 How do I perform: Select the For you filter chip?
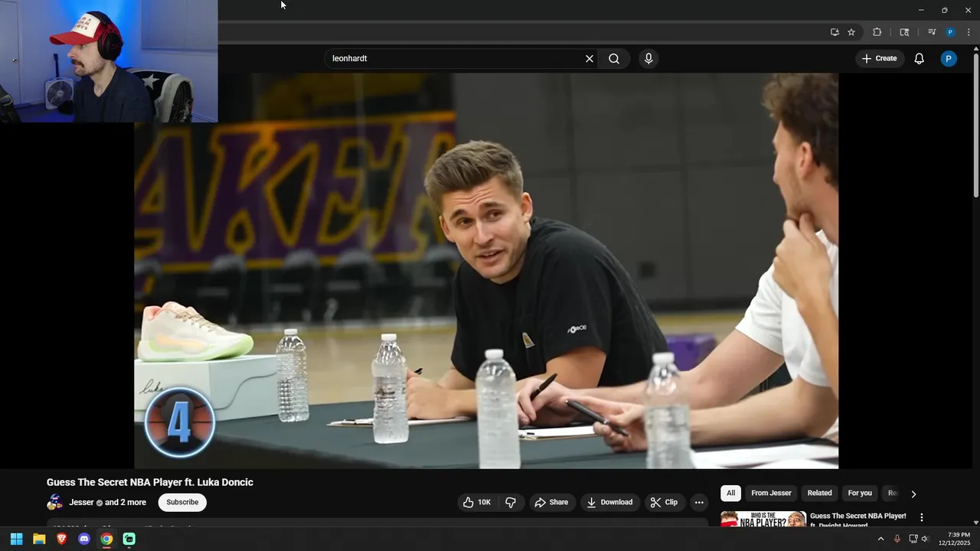[860, 494]
